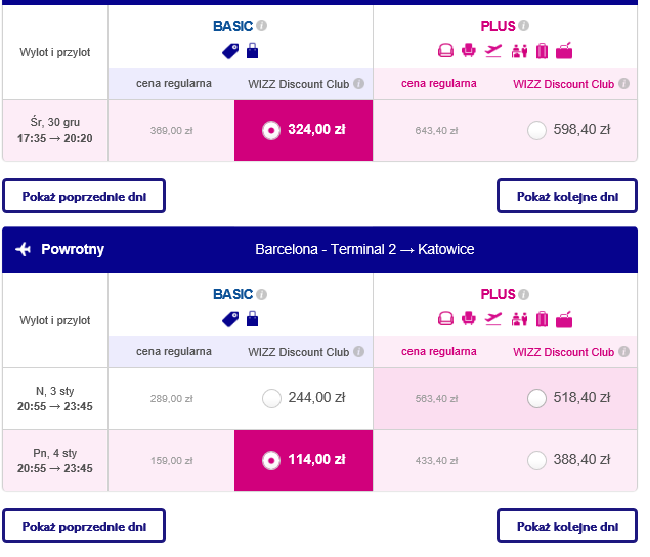Click the plane icon under return PLUS
Screen dimensions: 650x557
click(493, 319)
